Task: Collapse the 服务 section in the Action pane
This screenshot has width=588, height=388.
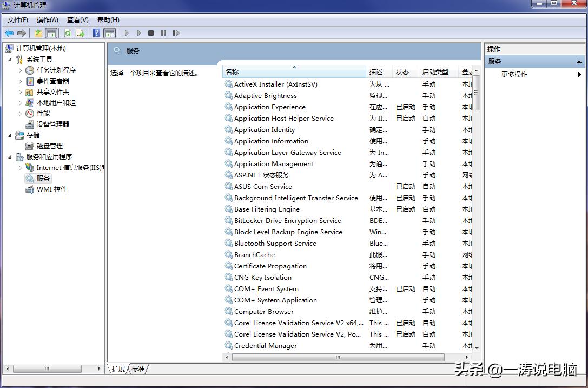Action: coord(579,61)
